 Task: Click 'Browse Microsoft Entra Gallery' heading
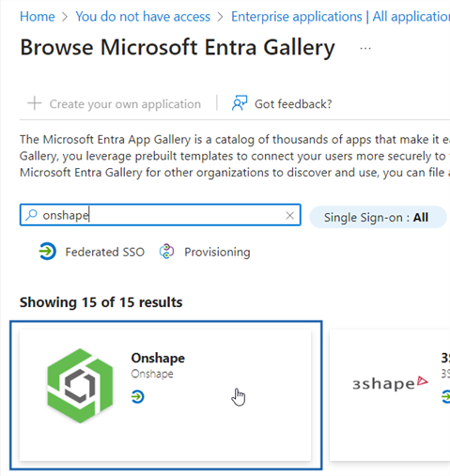[178, 48]
